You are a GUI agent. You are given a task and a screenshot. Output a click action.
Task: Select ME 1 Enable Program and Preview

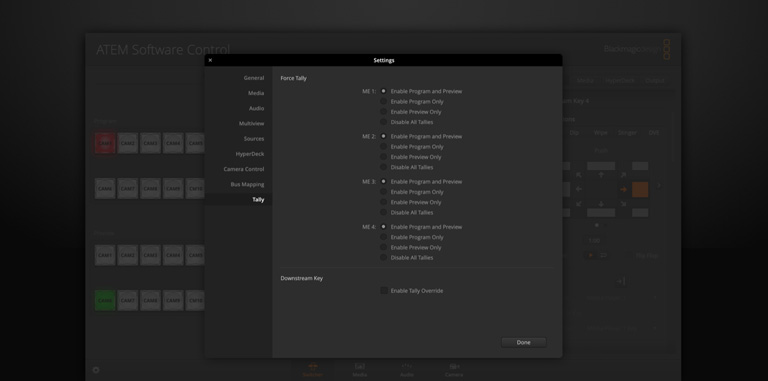[x=384, y=91]
